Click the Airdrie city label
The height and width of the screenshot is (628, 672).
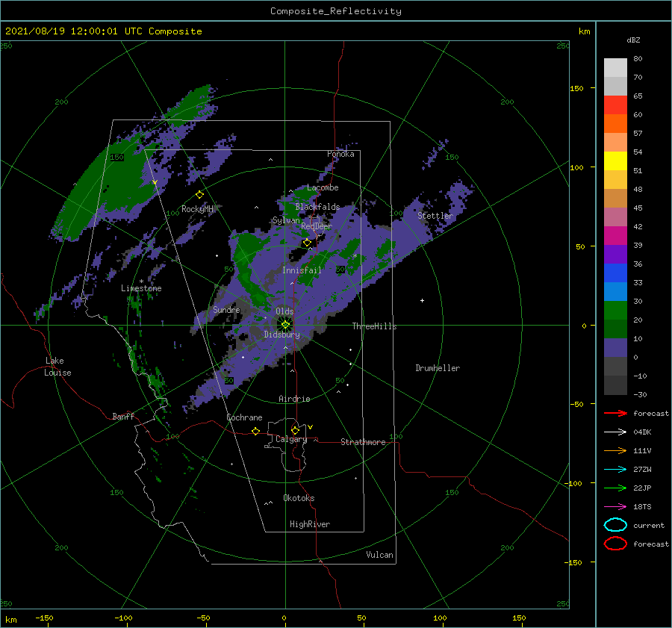click(294, 399)
